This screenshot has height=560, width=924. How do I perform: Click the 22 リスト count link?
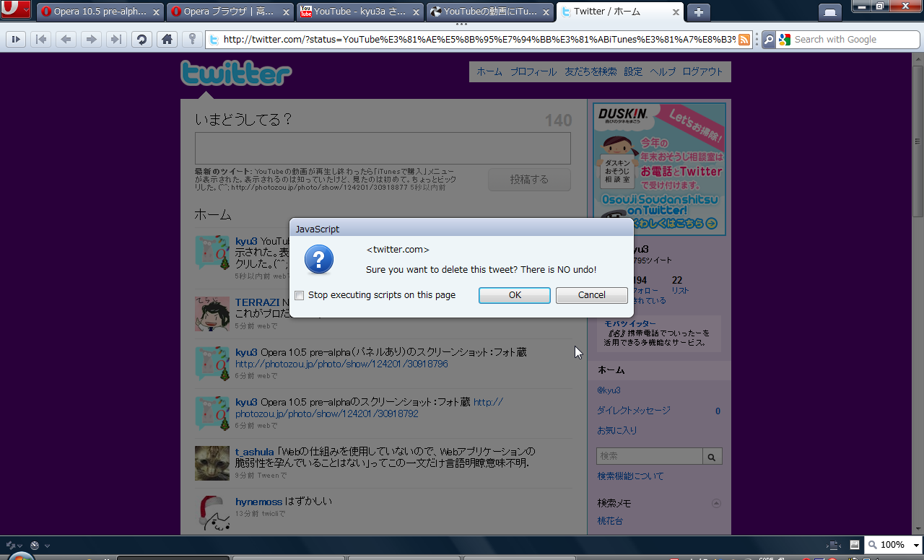(x=680, y=285)
